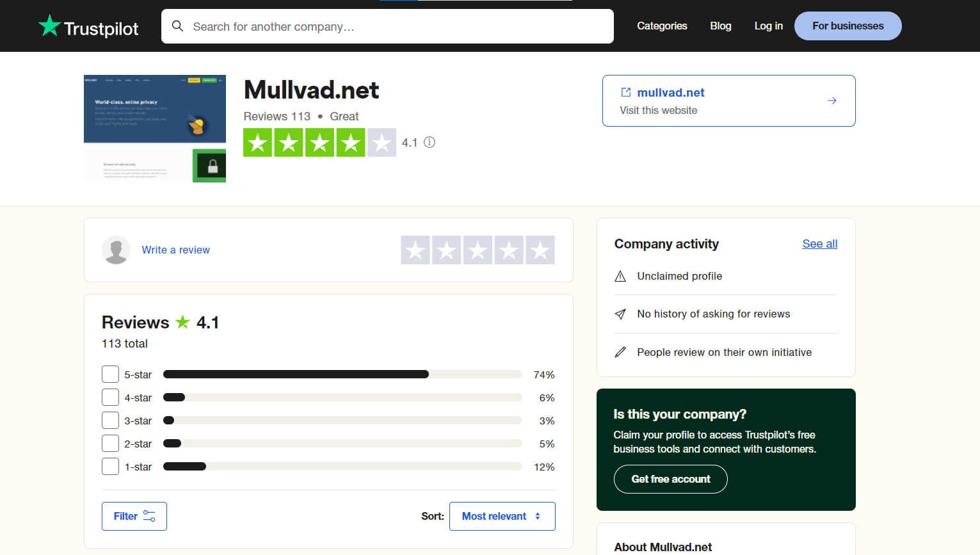The width and height of the screenshot is (980, 555).
Task: Click the Trustpilot star logo
Action: 49,26
